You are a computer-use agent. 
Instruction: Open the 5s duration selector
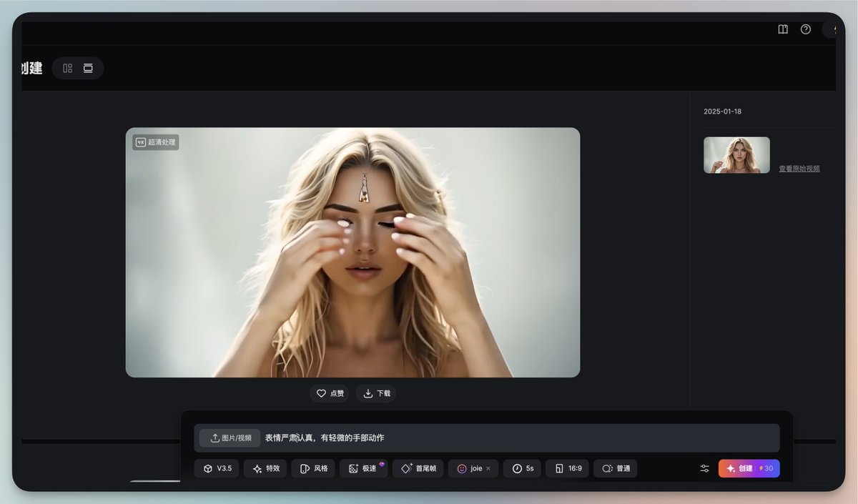click(x=522, y=468)
